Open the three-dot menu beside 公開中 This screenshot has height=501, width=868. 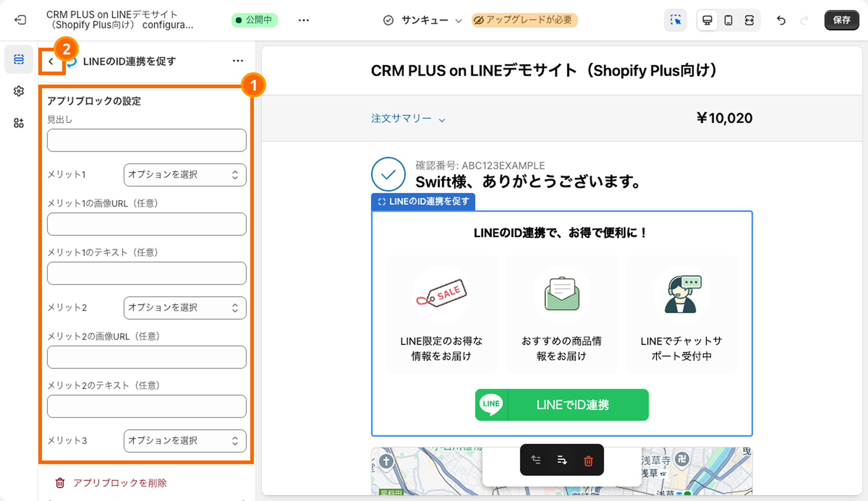click(303, 20)
